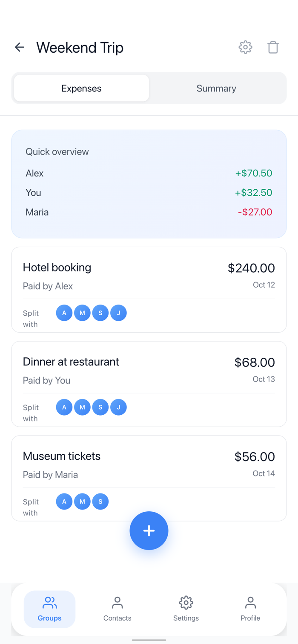The height and width of the screenshot is (644, 298).
Task: Tap the $240.00 hotel amount
Action: pyautogui.click(x=251, y=268)
